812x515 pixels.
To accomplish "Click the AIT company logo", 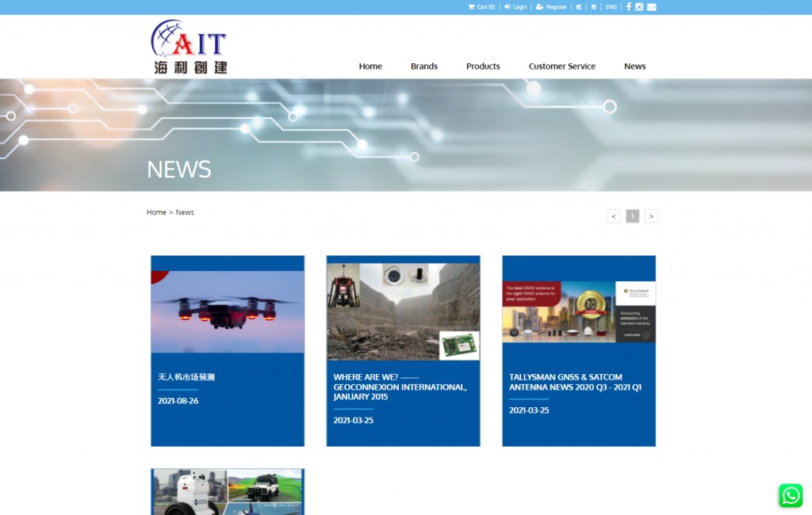I will pyautogui.click(x=189, y=48).
